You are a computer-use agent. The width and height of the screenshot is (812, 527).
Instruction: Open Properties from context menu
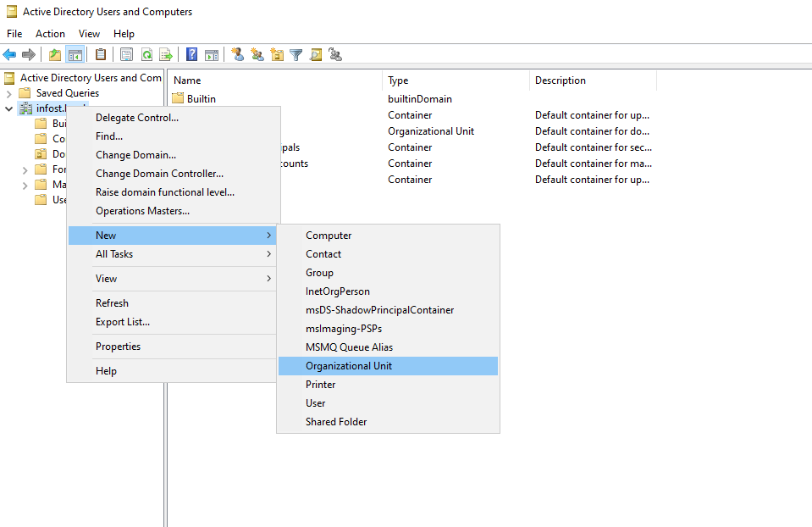pyautogui.click(x=173, y=347)
